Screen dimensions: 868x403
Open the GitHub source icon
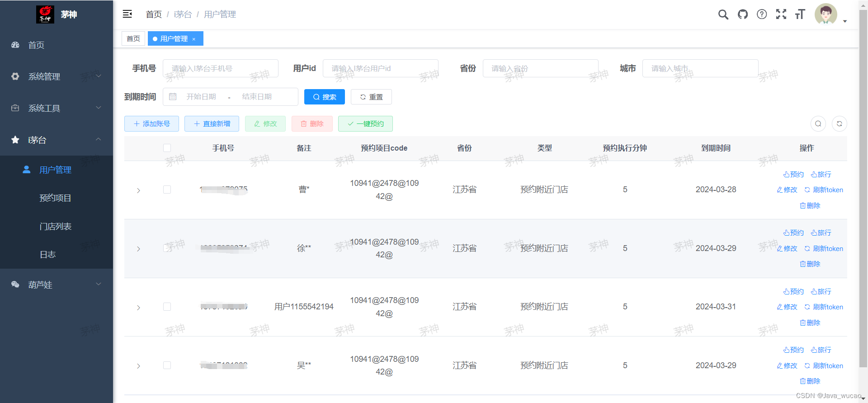tap(743, 14)
